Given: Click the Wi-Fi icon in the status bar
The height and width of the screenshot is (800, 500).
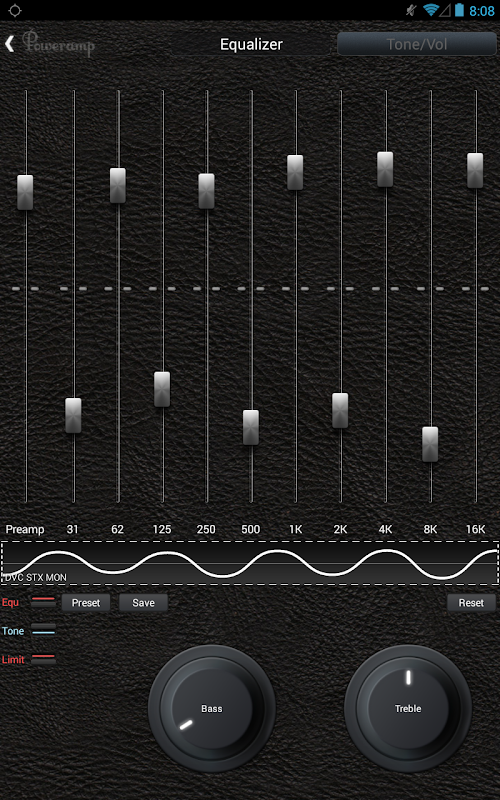Looking at the screenshot, I should 430,10.
